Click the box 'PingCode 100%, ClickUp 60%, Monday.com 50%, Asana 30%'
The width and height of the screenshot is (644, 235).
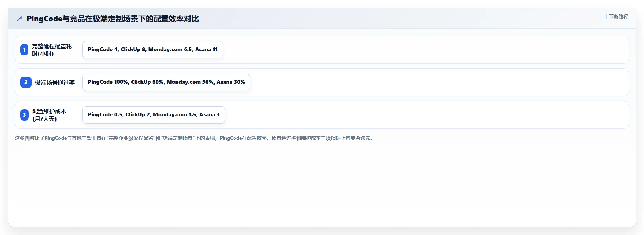pos(166,82)
